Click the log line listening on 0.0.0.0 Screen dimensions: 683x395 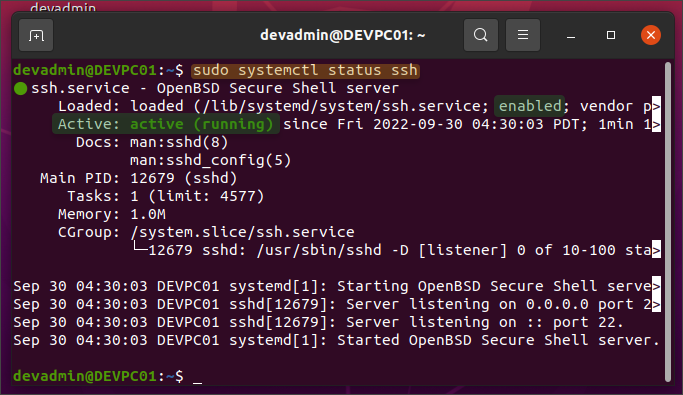pos(332,304)
